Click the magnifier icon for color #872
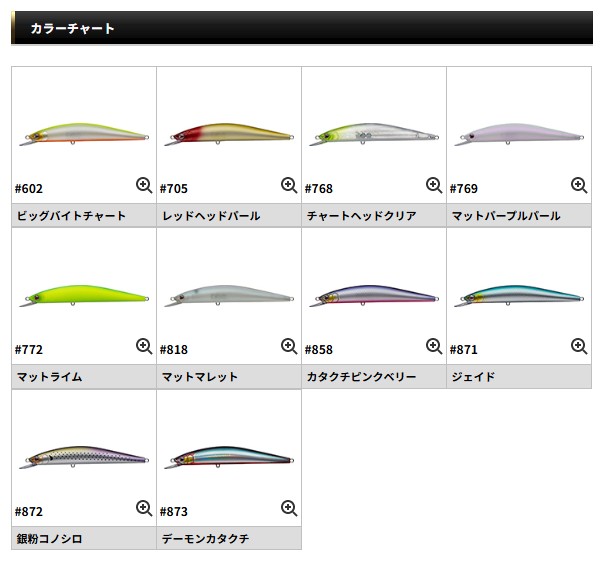 click(144, 508)
